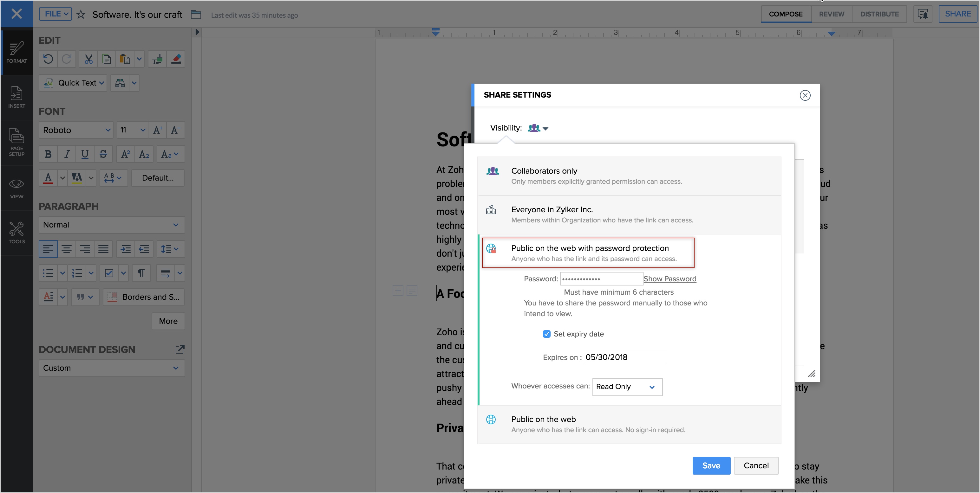Uncheck the Set expiry date checkbox

[546, 334]
